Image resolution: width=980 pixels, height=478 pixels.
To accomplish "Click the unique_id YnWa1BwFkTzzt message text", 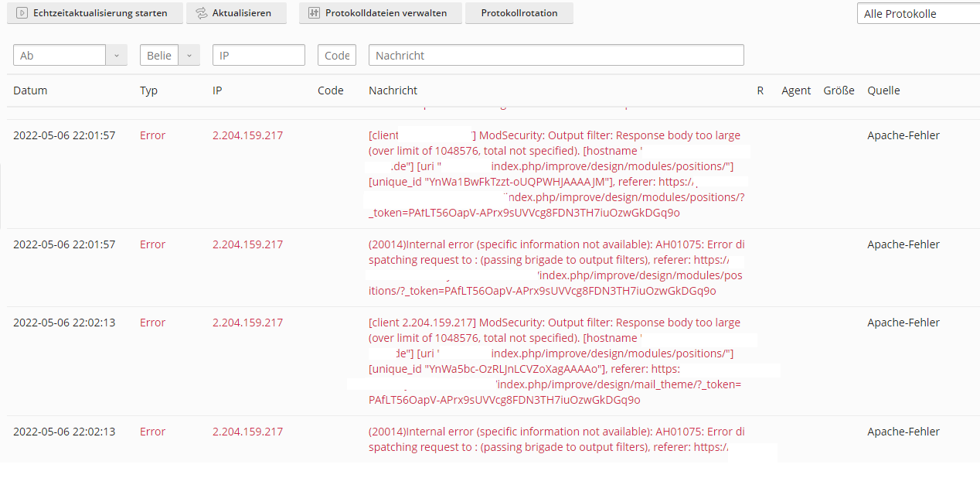I will click(492, 182).
